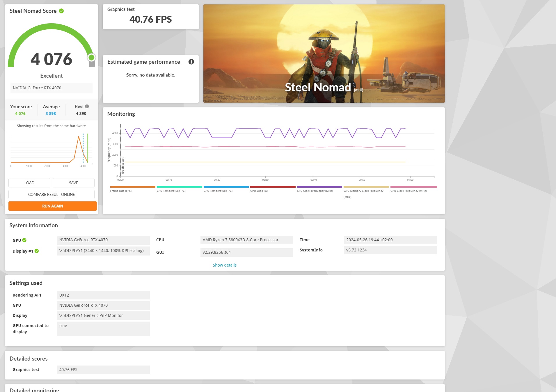Click the Average score value 3 898
Image resolution: width=556 pixels, height=392 pixels.
tap(51, 113)
